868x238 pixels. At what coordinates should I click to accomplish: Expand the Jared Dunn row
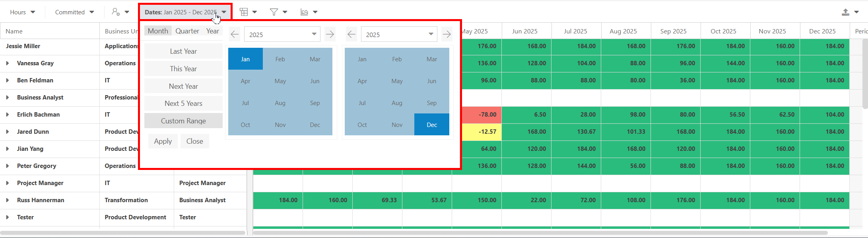[x=8, y=132]
